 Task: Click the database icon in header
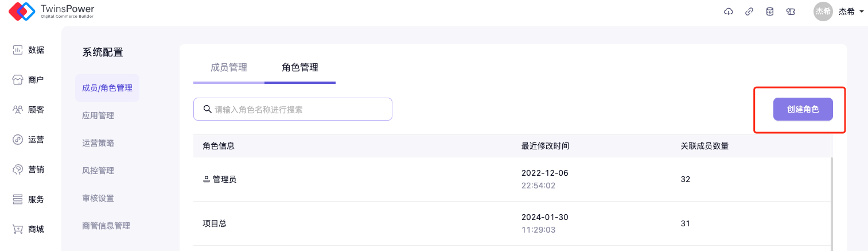pos(770,11)
